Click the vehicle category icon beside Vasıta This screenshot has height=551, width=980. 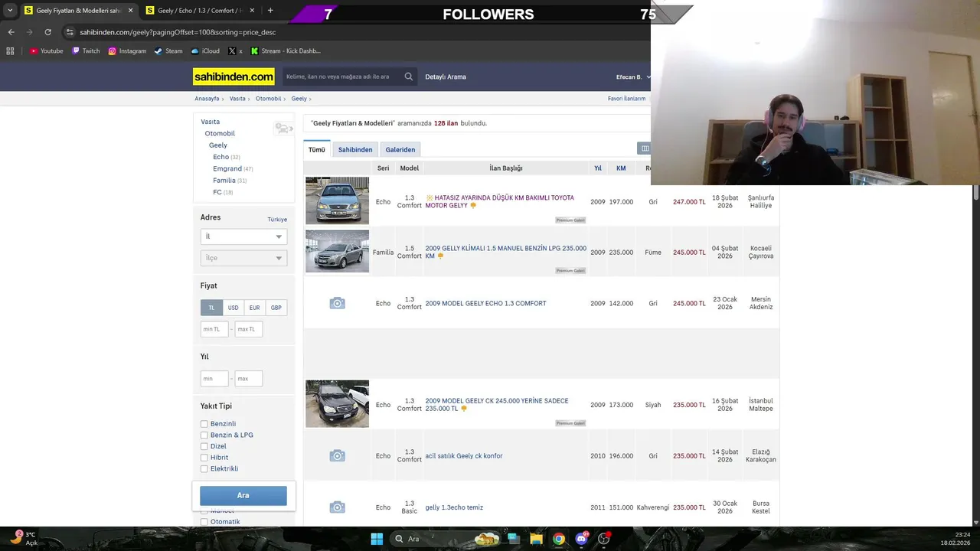pos(283,129)
